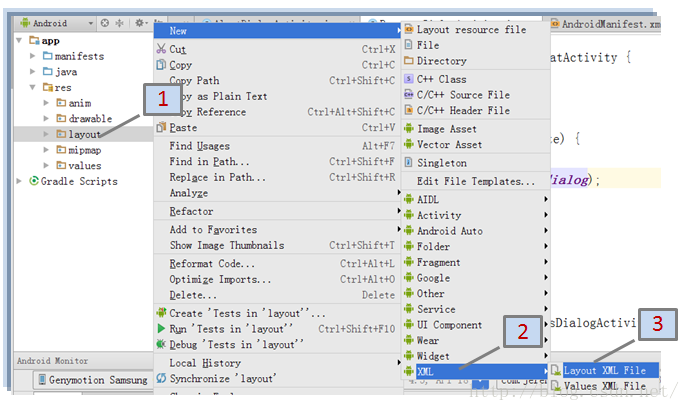Click the Gradle Scripts icon

coord(34,181)
